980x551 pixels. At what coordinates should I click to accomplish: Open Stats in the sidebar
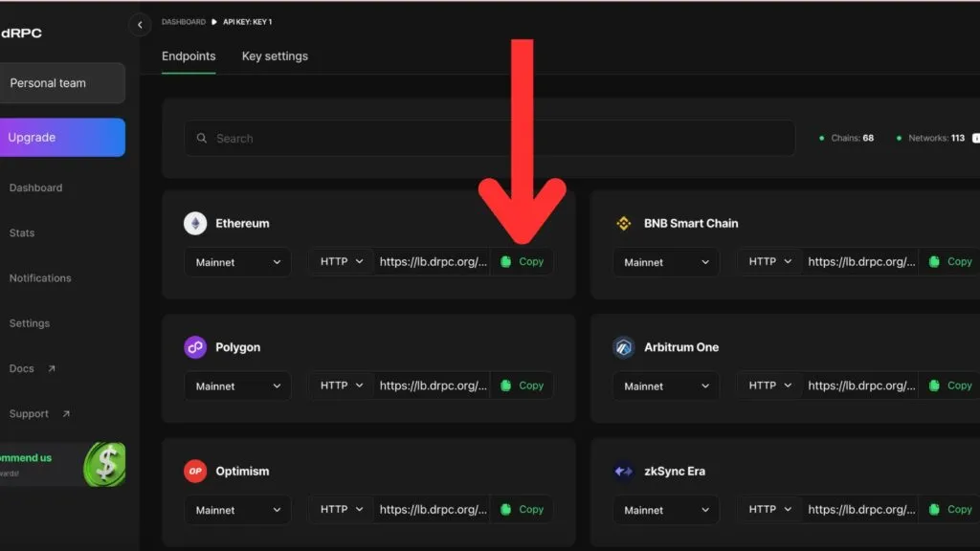pyautogui.click(x=22, y=233)
